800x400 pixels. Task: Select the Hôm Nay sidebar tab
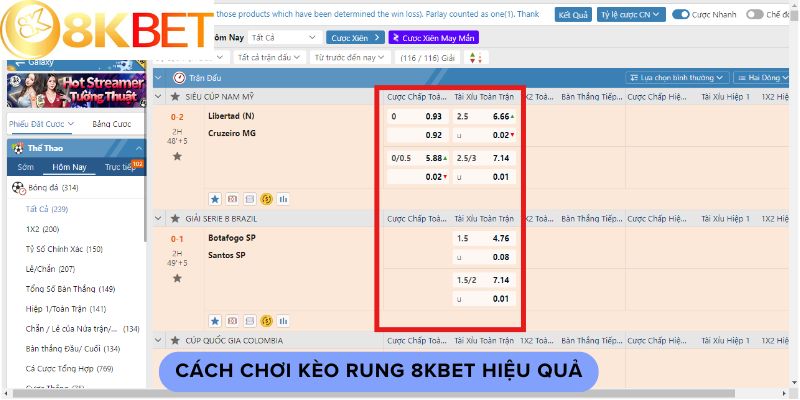(69, 167)
